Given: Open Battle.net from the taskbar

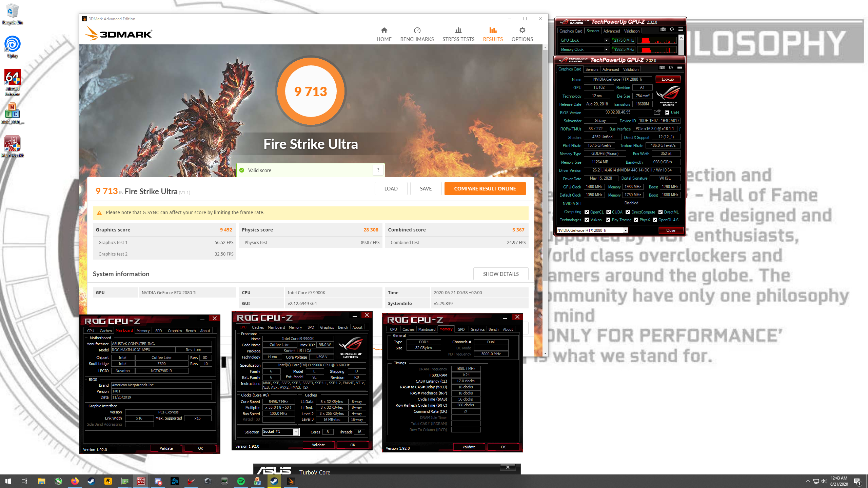Looking at the screenshot, I should coord(174,481).
